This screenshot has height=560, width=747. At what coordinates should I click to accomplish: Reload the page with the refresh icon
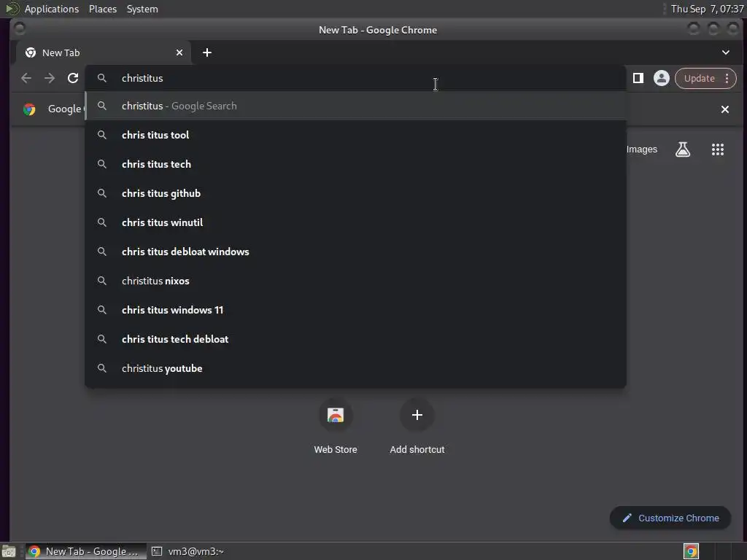point(73,78)
